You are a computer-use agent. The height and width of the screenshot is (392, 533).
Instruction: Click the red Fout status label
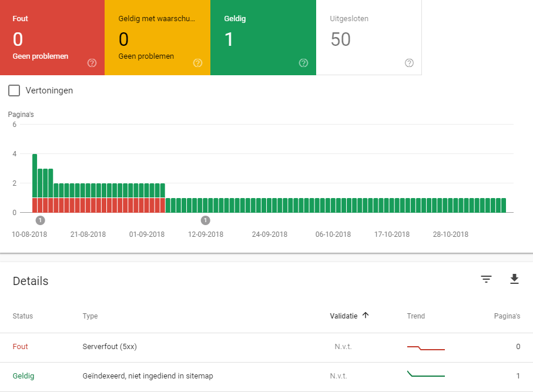tap(20, 346)
